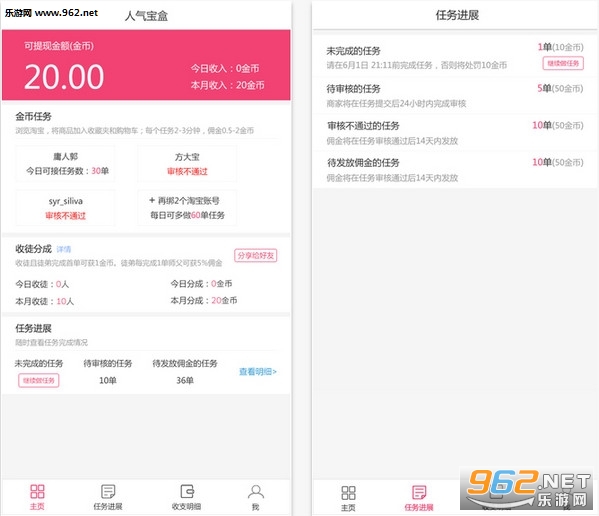Tap the 5单(50金币) count in 待审核 row

click(x=560, y=89)
